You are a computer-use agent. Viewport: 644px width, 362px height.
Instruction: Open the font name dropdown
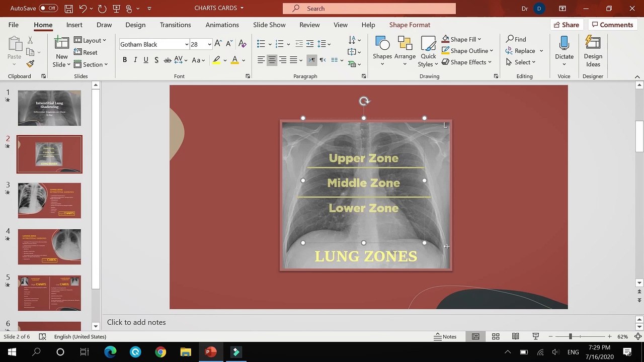pos(186,44)
